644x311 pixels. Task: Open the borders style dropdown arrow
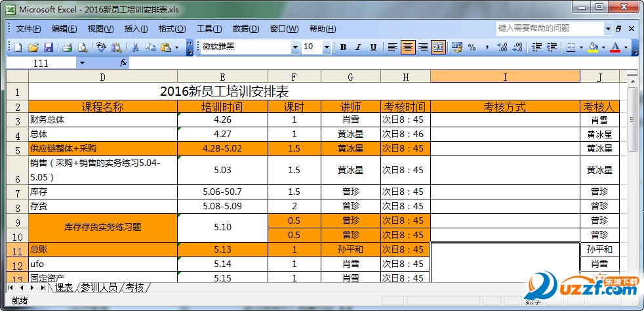point(581,47)
